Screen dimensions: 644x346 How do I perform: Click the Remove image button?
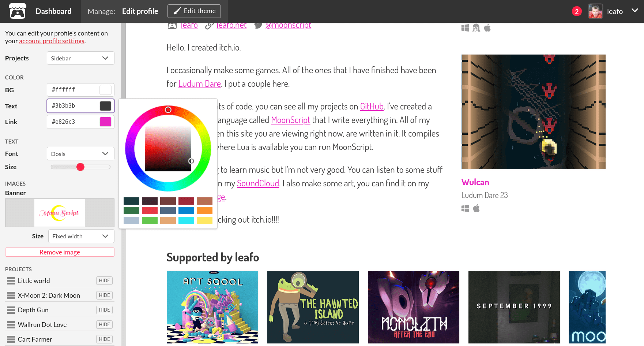(60, 252)
